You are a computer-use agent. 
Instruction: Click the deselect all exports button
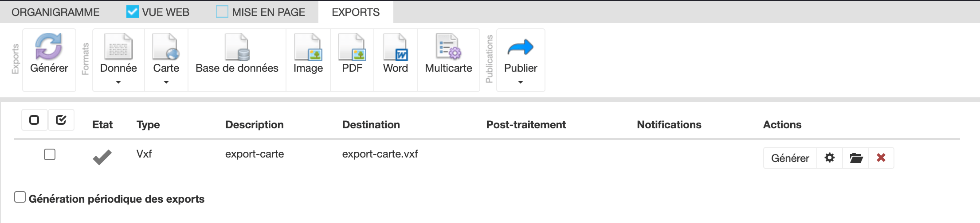coord(34,120)
